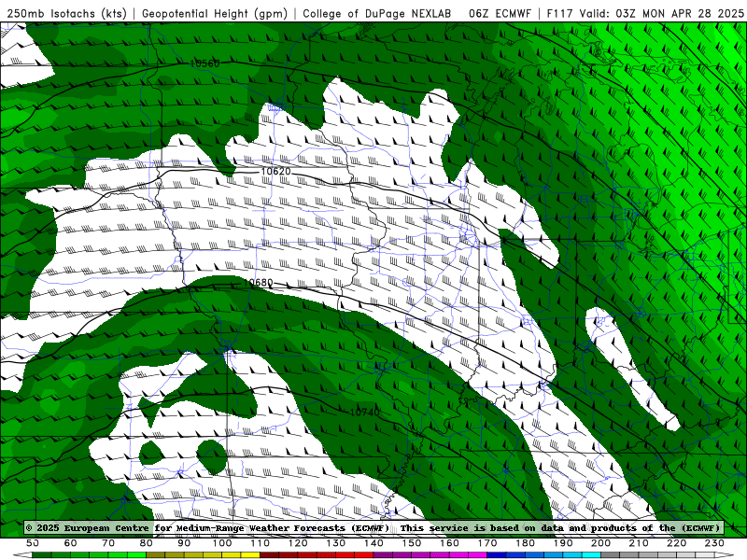Click the bright yellow swatch before 110
The image size is (747, 560).
[x=250, y=555]
